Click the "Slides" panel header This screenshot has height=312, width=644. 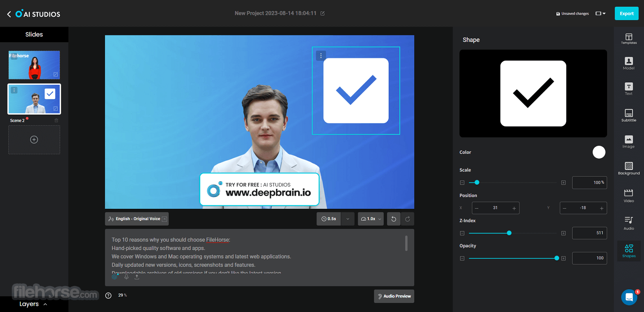(34, 35)
